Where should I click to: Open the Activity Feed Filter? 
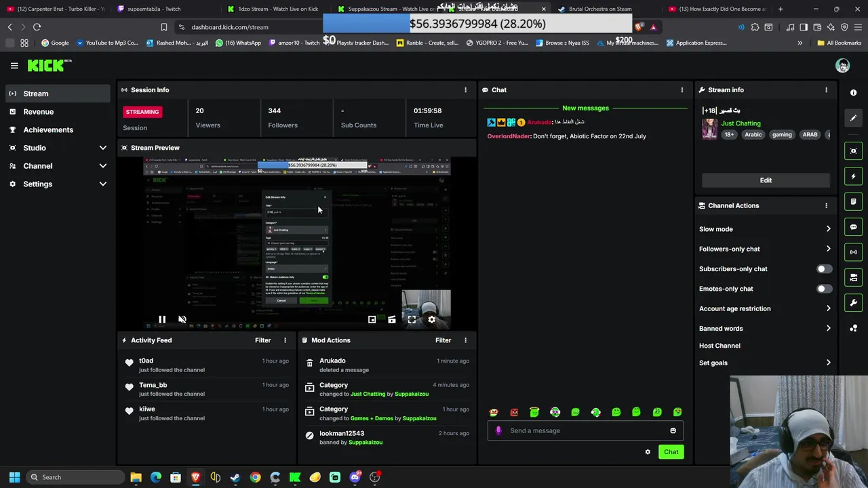262,340
